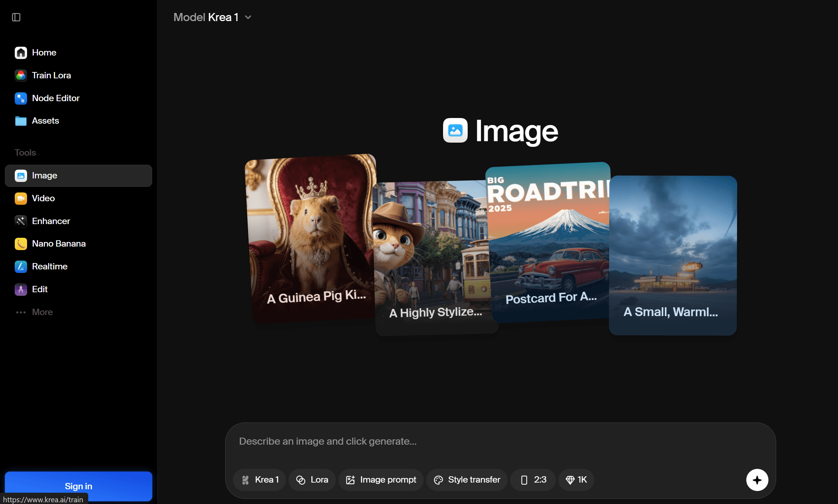This screenshot has width=838, height=504.
Task: Open the Model Krea 1 dropdown
Action: coord(213,17)
